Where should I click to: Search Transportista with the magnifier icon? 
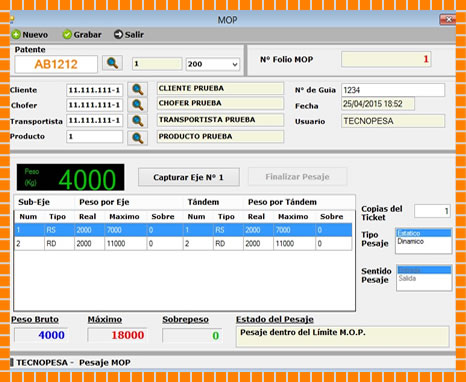(137, 120)
